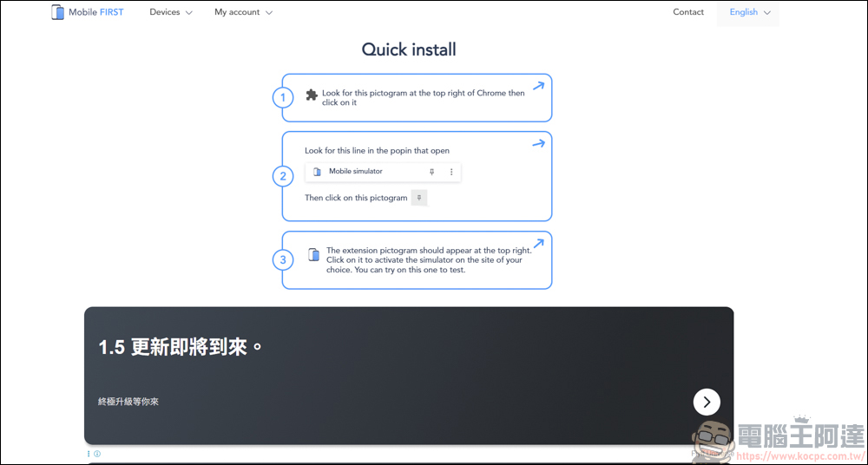The width and height of the screenshot is (868, 465).
Task: Click the next arrow on the ad banner
Action: click(x=707, y=402)
